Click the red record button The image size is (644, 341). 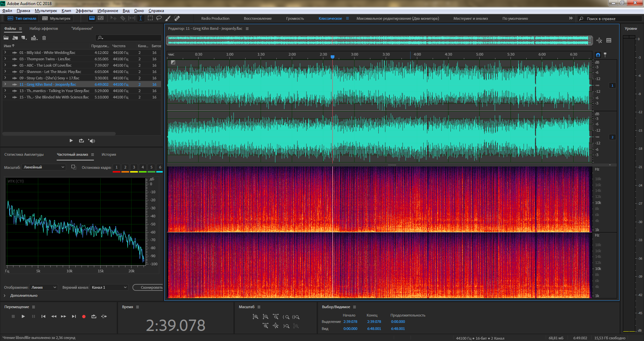pos(84,316)
